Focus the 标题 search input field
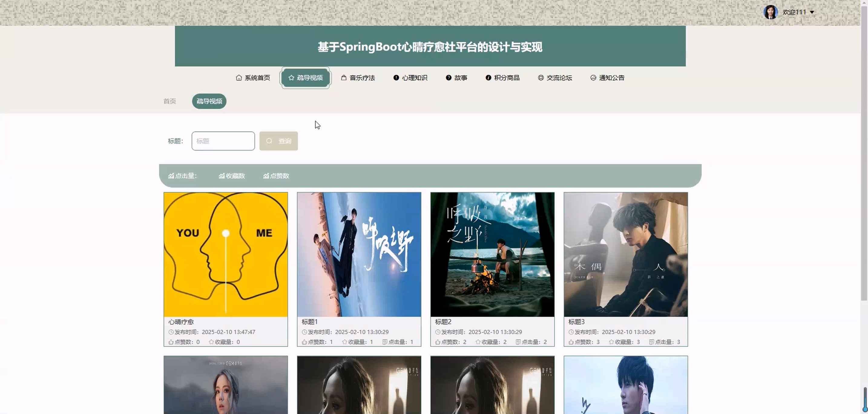The image size is (868, 414). tap(223, 141)
